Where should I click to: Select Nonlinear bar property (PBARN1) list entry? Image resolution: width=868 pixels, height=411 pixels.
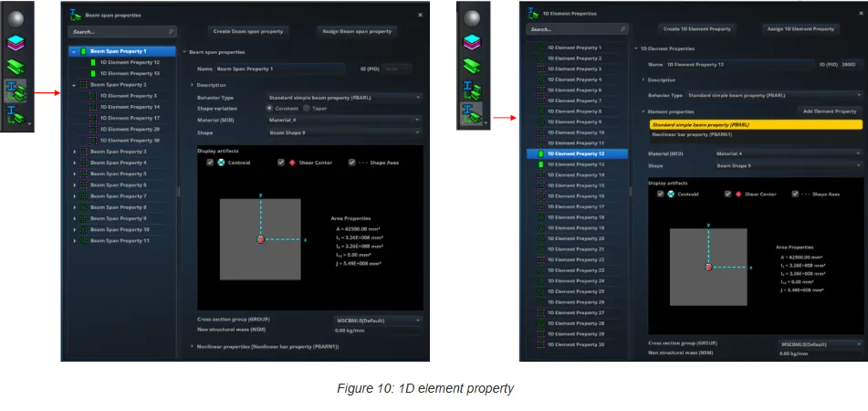[700, 134]
